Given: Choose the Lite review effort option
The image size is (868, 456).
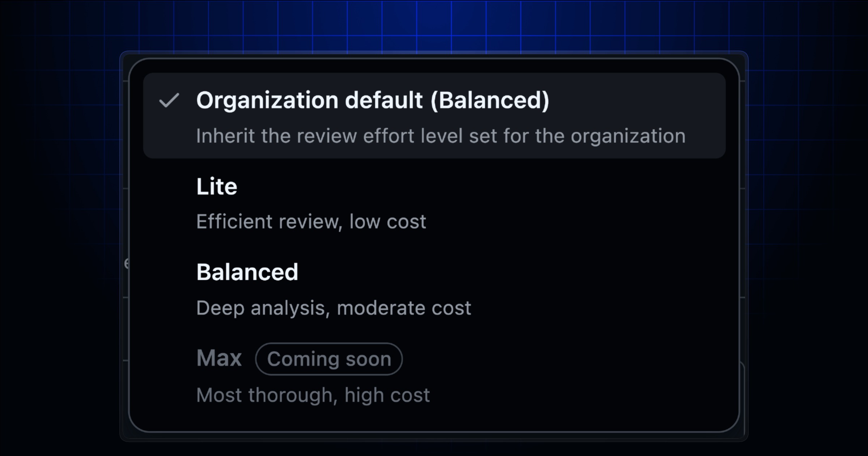Looking at the screenshot, I should point(434,203).
